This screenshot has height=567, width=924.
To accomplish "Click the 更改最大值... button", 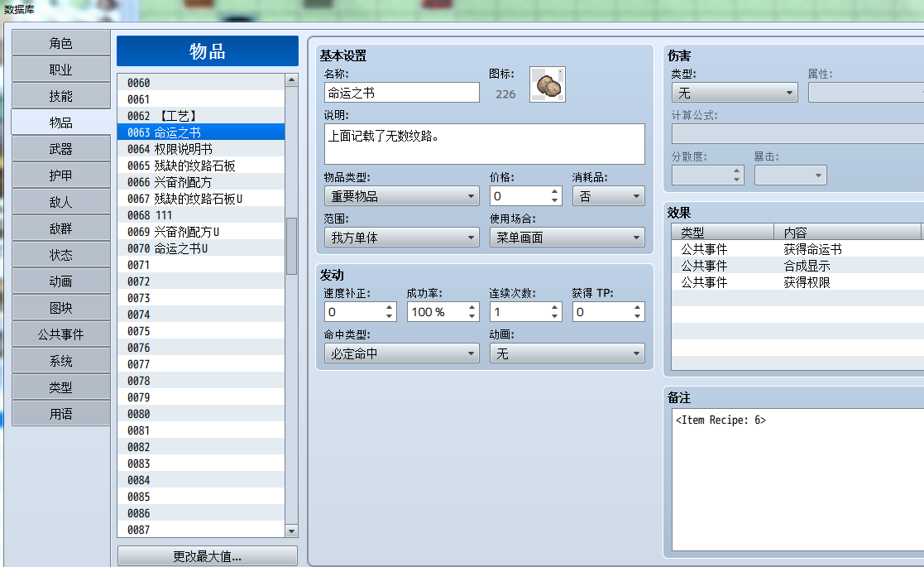I will (208, 556).
